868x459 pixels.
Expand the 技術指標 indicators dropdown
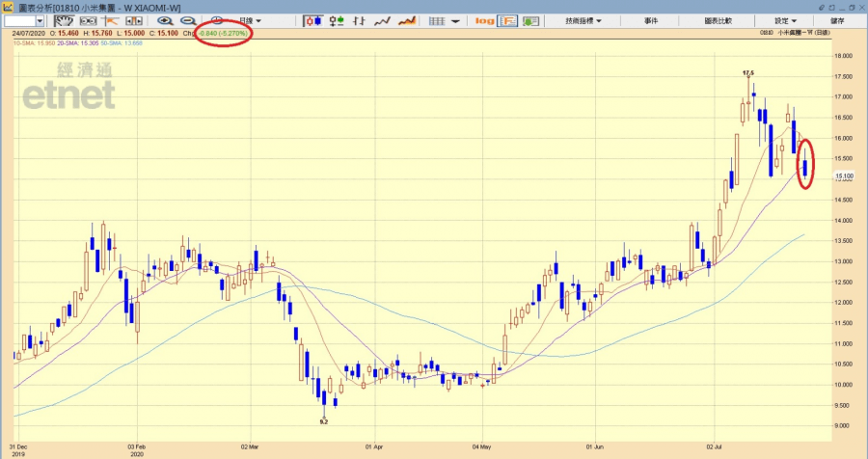click(583, 20)
